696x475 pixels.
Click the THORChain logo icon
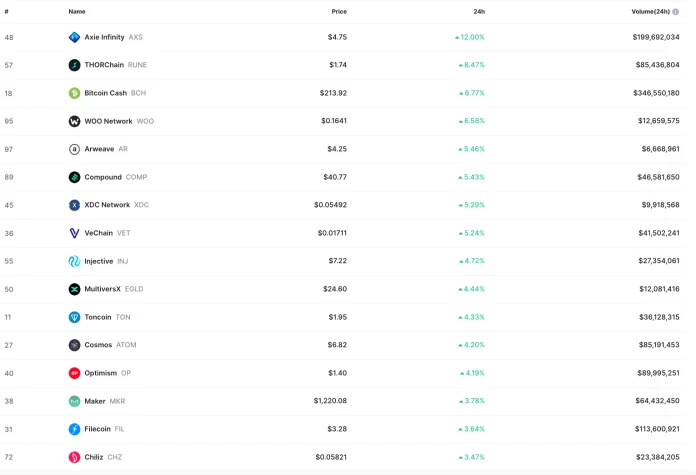pos(74,65)
